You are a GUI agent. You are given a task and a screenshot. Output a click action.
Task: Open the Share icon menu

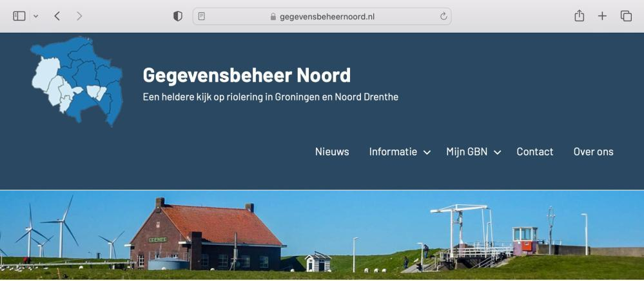pos(579,15)
